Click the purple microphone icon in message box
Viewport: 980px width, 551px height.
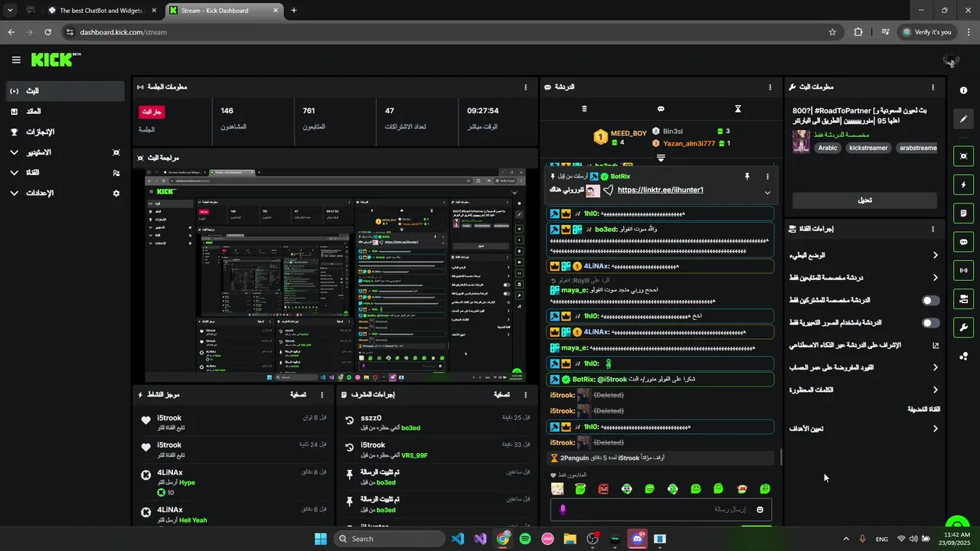[563, 510]
